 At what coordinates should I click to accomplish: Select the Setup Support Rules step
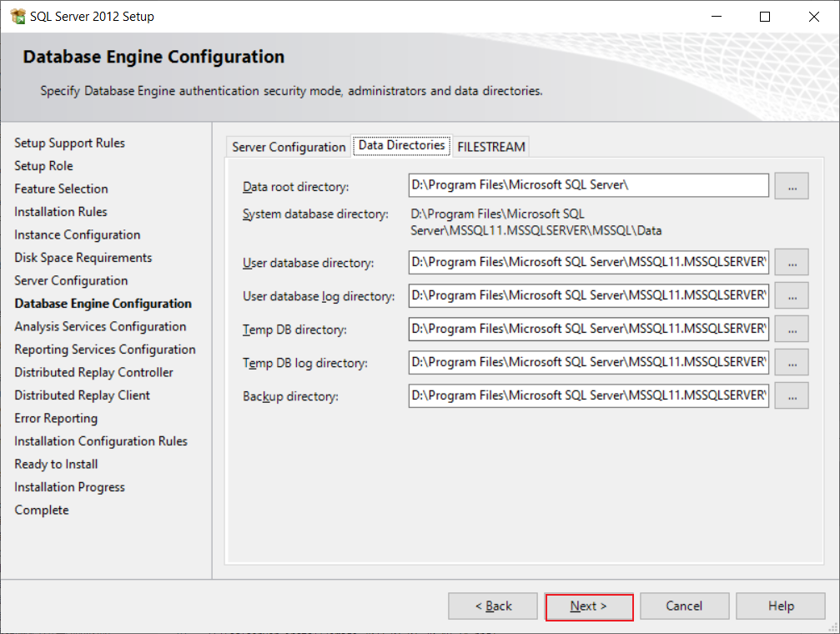point(69,143)
